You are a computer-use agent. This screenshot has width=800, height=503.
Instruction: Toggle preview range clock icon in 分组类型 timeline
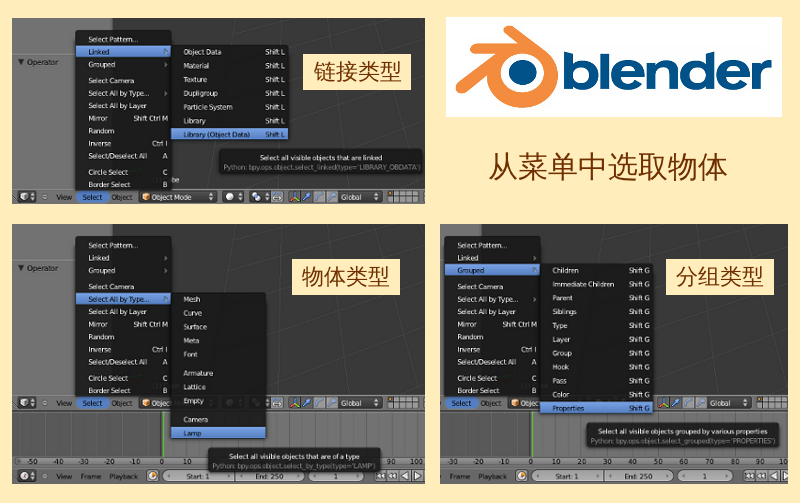pyautogui.click(x=521, y=476)
